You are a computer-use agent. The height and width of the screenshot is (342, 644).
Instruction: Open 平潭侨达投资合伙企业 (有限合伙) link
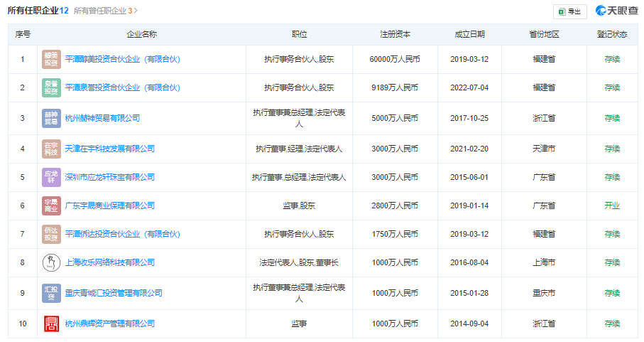[x=122, y=234]
